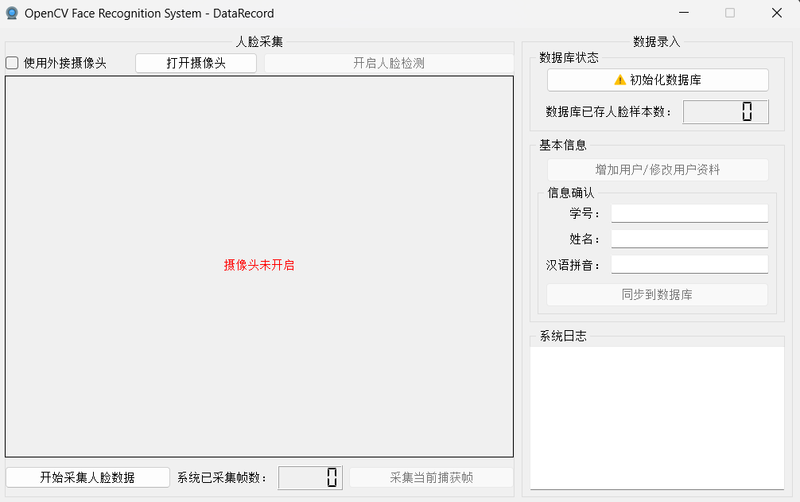
Task: Click 增加用户/修改用户资料 button
Action: click(x=658, y=170)
